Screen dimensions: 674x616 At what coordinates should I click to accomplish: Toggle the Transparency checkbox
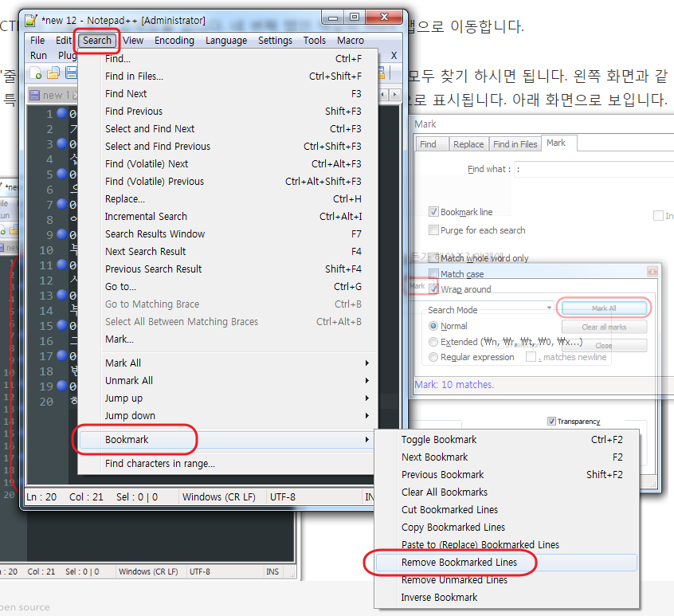pyautogui.click(x=551, y=422)
